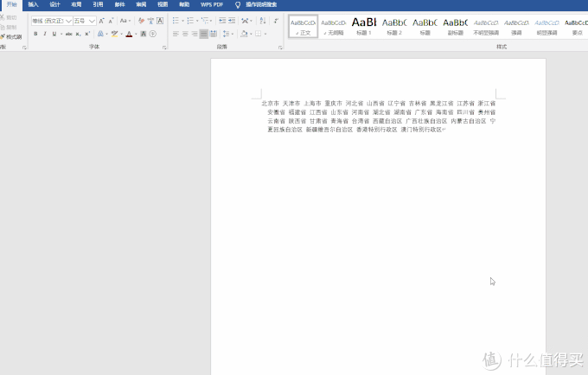Expand the line spacing dropdown
The image size is (588, 375).
[232, 34]
